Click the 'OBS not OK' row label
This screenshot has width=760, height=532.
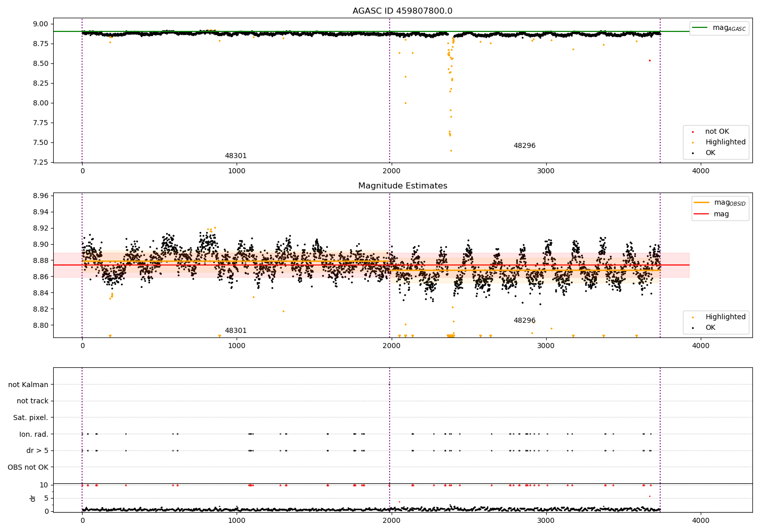tap(28, 467)
